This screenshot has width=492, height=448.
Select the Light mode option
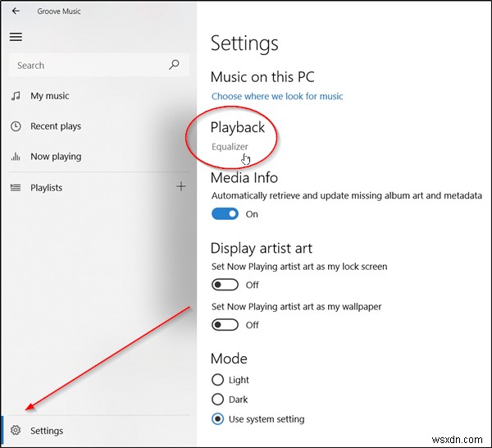[217, 380]
